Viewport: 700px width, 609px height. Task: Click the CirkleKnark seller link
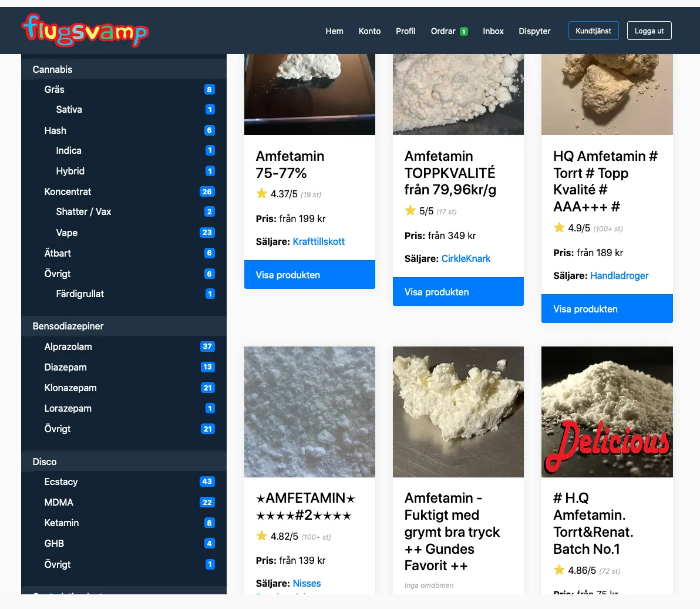click(x=466, y=258)
